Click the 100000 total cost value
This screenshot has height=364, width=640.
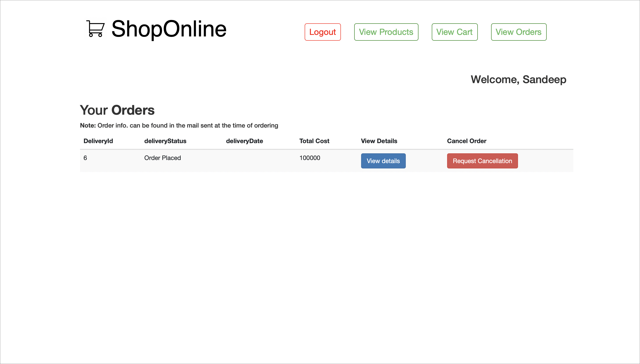click(x=310, y=158)
